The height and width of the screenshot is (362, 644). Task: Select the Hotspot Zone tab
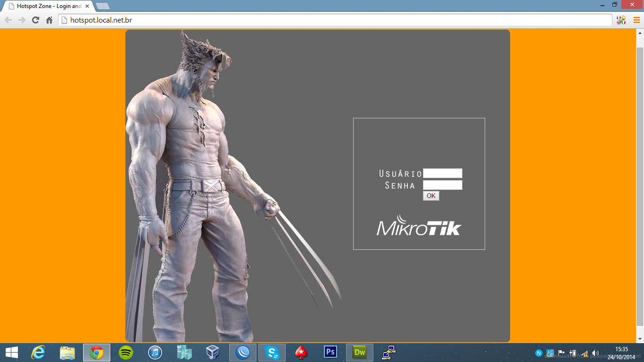pos(49,6)
